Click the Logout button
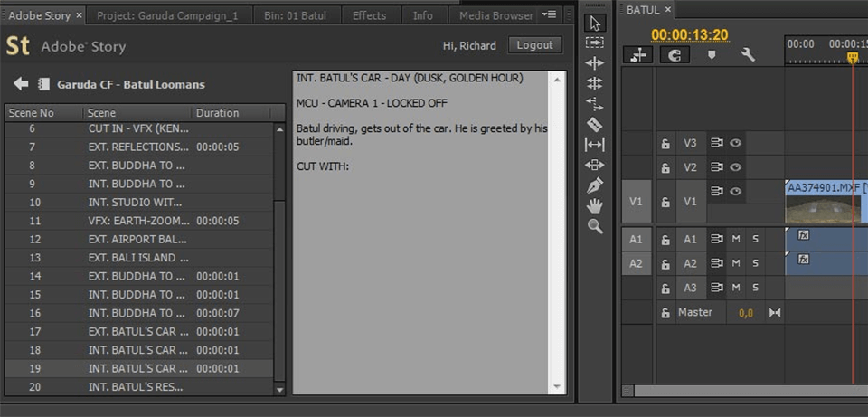 [x=534, y=45]
